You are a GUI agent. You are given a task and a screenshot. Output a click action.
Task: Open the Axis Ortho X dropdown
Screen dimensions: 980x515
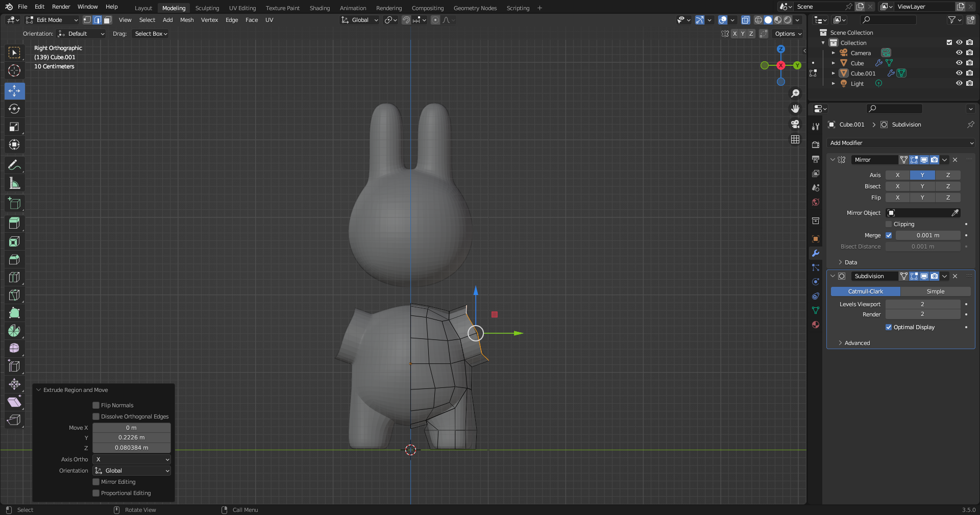132,459
